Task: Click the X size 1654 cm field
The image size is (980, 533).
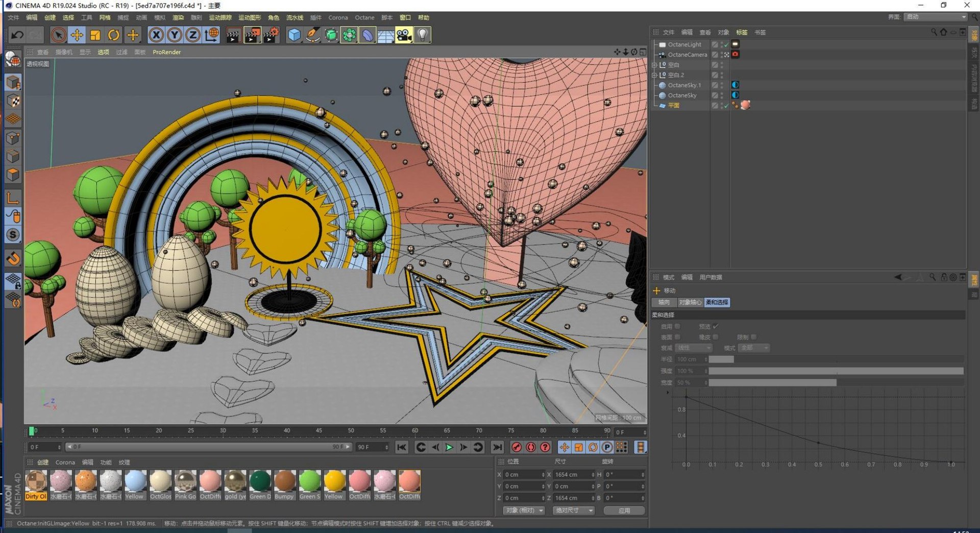Action: tap(574, 475)
